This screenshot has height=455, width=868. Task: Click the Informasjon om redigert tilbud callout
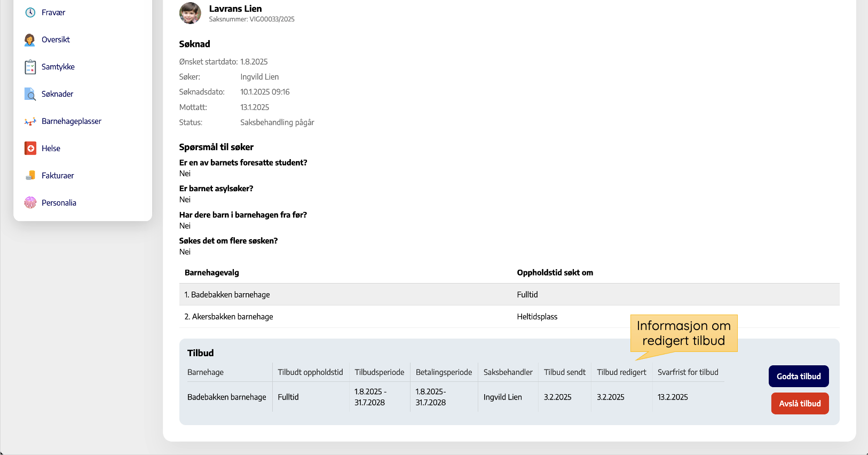683,333
